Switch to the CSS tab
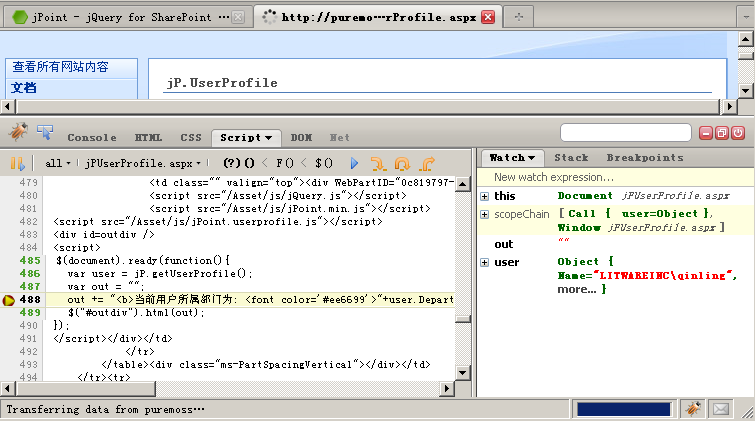 tap(191, 138)
